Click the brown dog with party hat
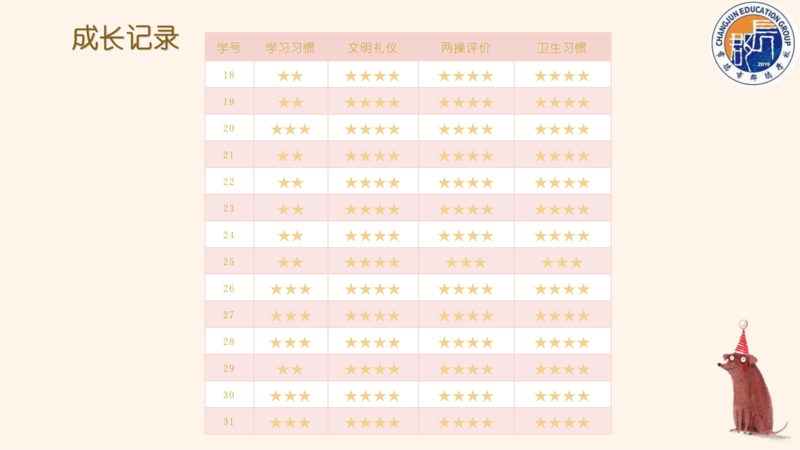Screen dimensions: 800x450 pyautogui.click(x=752, y=379)
